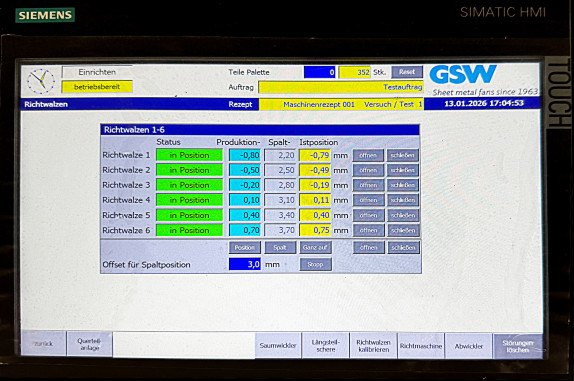Click the blue Teile Palette counter 0
This screenshot has height=381, width=574.
320,72
